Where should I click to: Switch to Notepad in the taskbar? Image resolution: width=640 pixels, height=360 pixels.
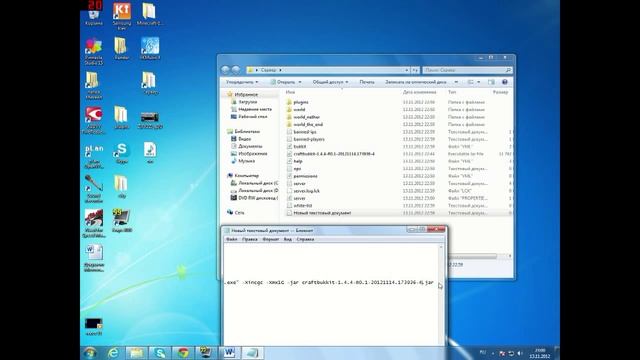coord(252,353)
